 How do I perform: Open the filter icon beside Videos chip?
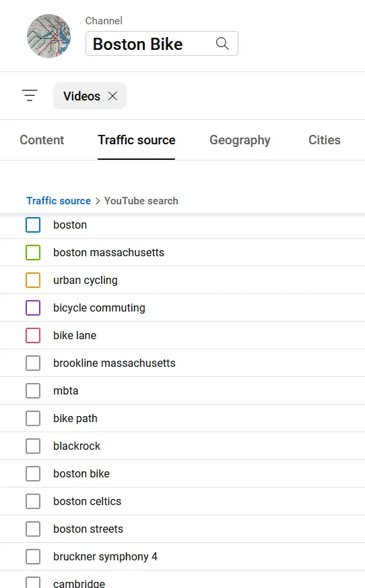point(30,96)
